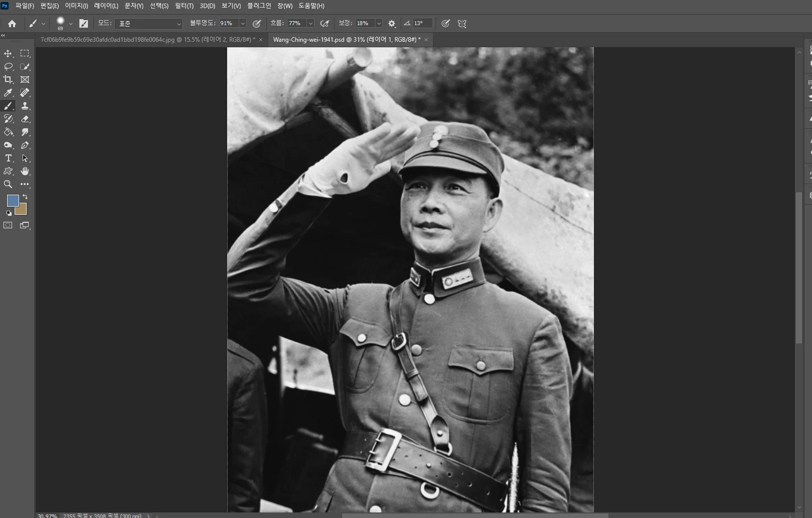812x518 pixels.
Task: Select the Lasso tool
Action: pos(8,66)
